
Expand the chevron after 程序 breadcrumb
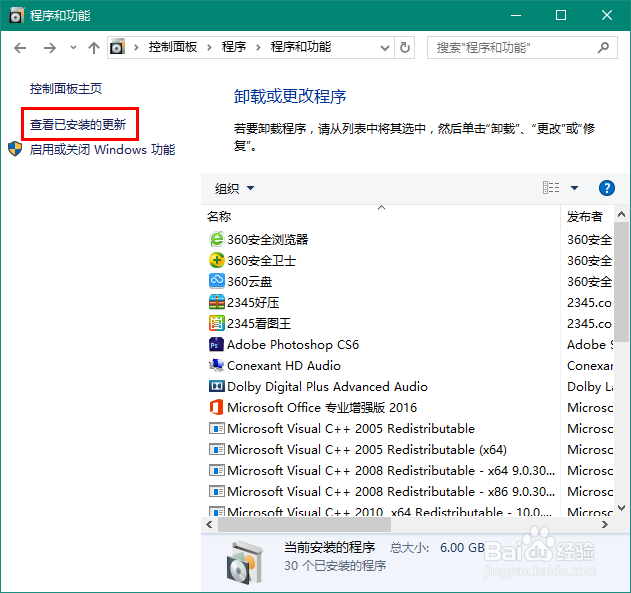tap(258, 47)
